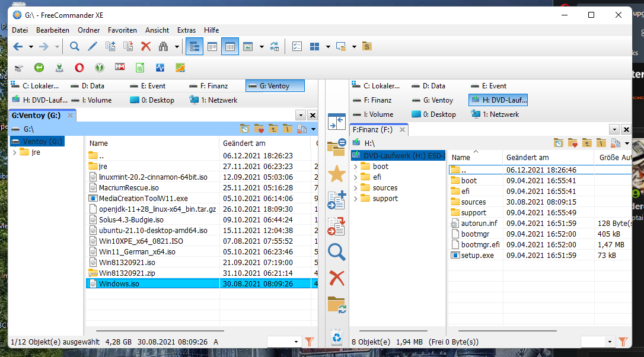Open the Datei menu

click(x=20, y=30)
